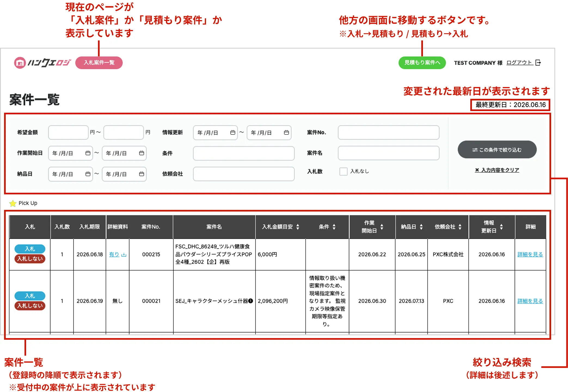Image resolution: width=568 pixels, height=392 pixels.
Task: Focus the 案件No. input field
Action: click(x=388, y=133)
